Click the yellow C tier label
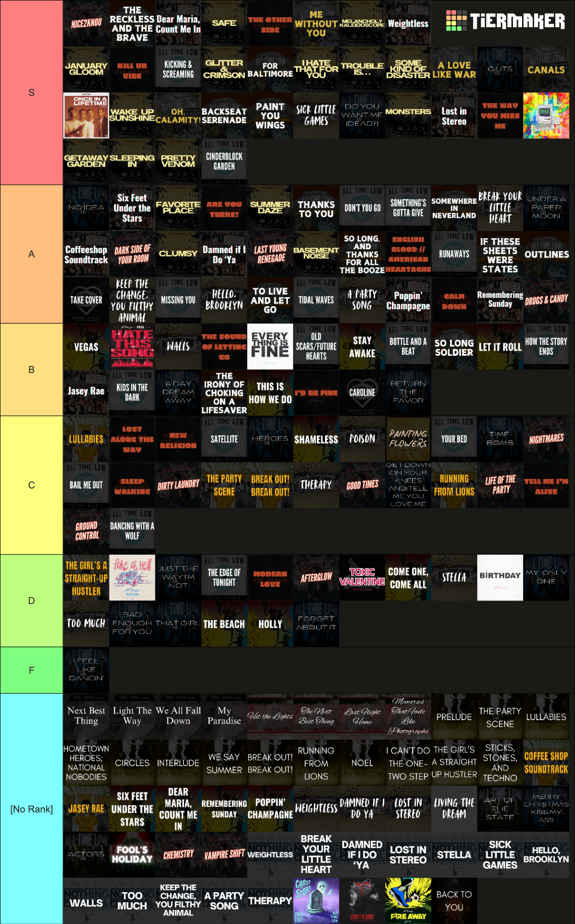 click(31, 485)
